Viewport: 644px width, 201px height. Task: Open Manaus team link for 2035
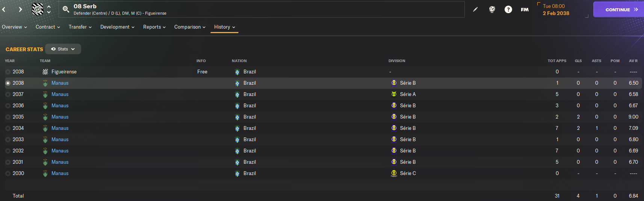[x=60, y=117]
